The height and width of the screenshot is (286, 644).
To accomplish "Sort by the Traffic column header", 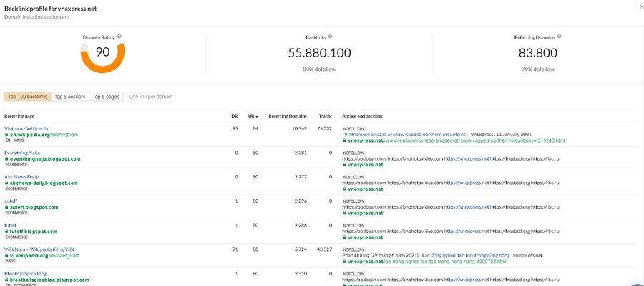I will (326, 116).
